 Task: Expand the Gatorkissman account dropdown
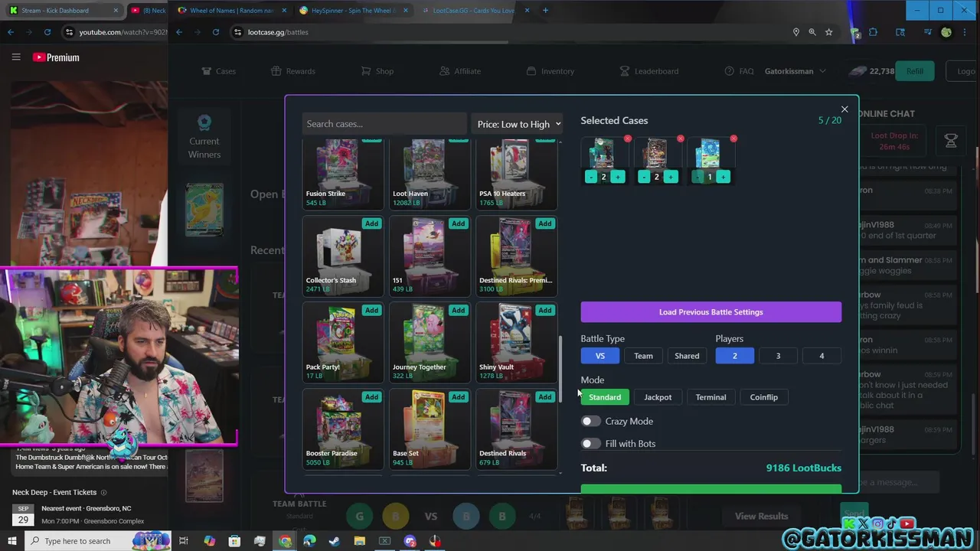coord(795,71)
